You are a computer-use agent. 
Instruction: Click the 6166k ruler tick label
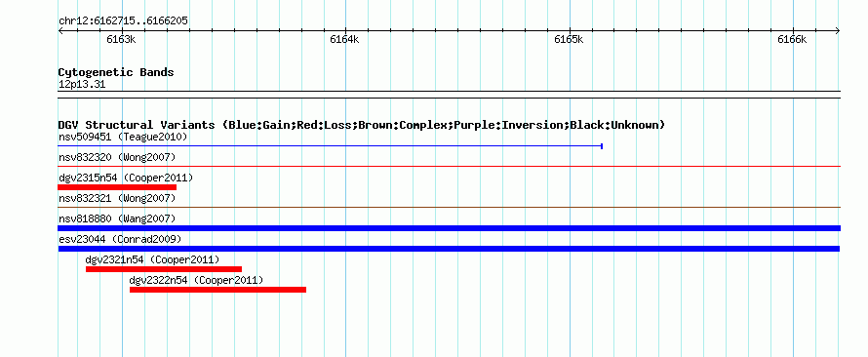[x=792, y=39]
